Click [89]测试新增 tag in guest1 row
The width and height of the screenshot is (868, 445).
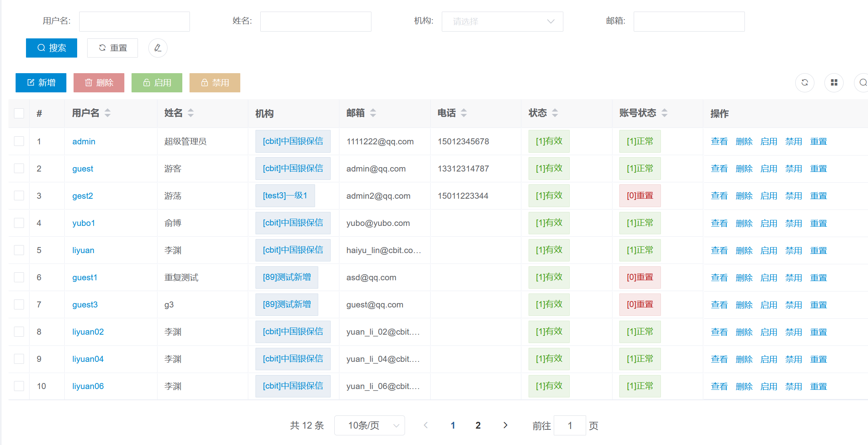[x=287, y=277]
